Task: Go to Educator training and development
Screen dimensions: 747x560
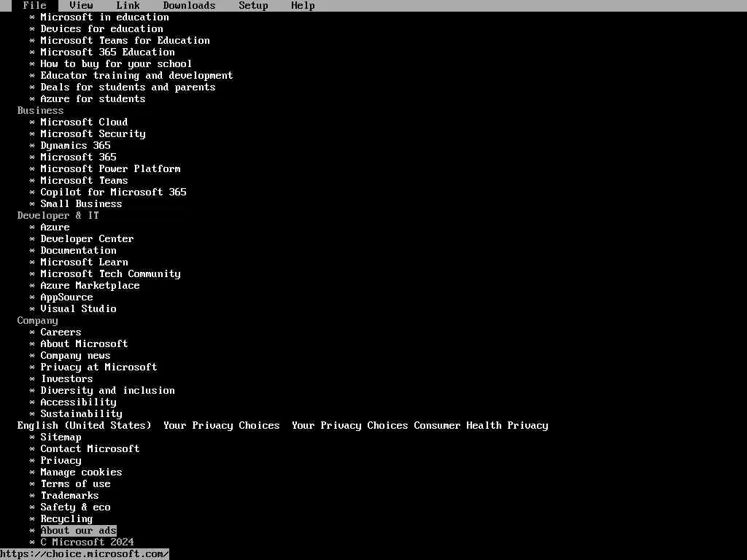Action: pyautogui.click(x=136, y=75)
